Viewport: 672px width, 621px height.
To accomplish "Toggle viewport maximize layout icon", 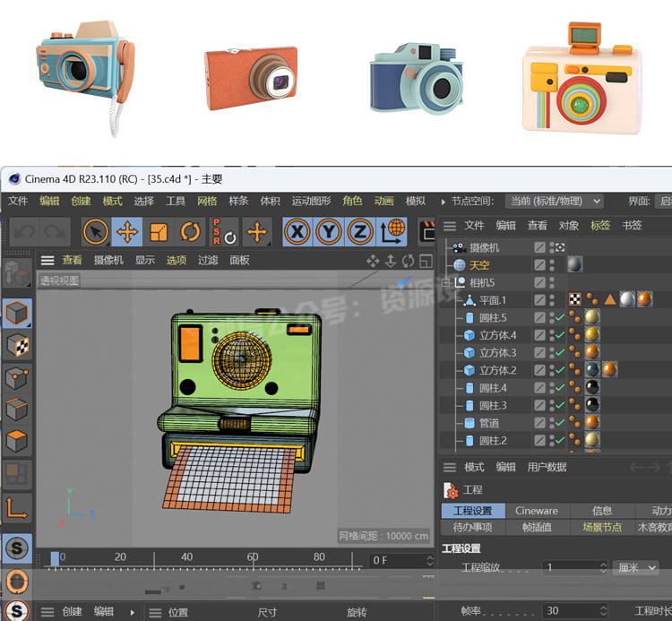I will (426, 261).
